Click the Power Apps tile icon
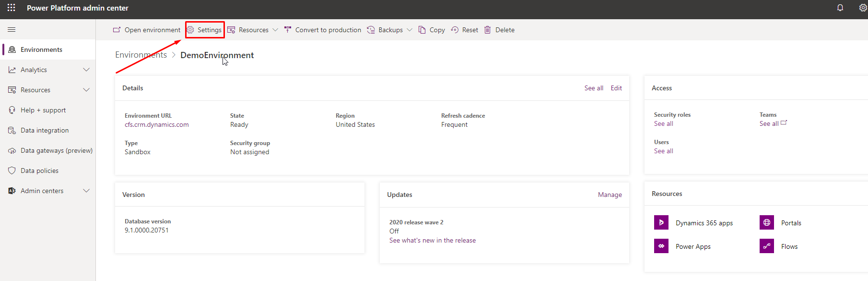868x281 pixels. pyautogui.click(x=661, y=246)
